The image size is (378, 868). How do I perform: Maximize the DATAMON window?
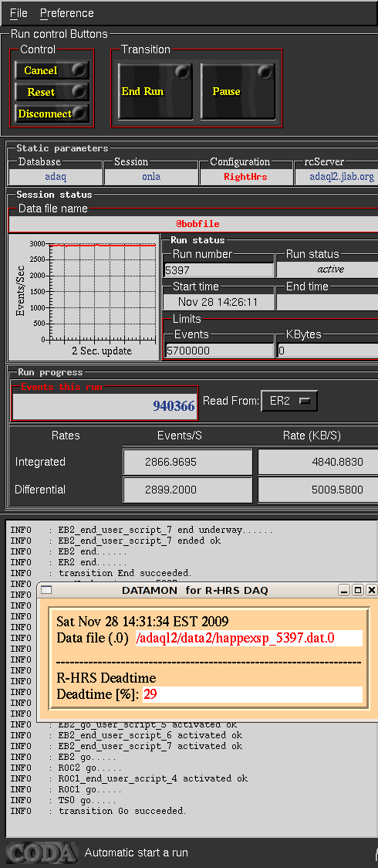pos(358,590)
